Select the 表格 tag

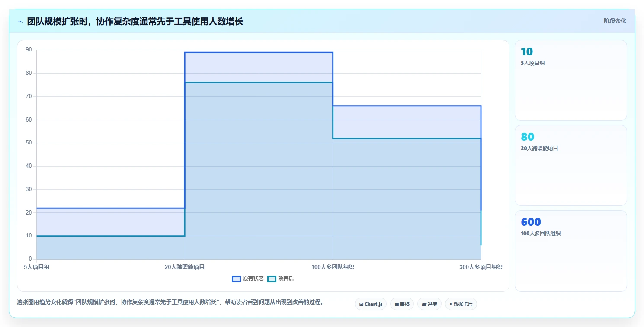[x=402, y=304]
